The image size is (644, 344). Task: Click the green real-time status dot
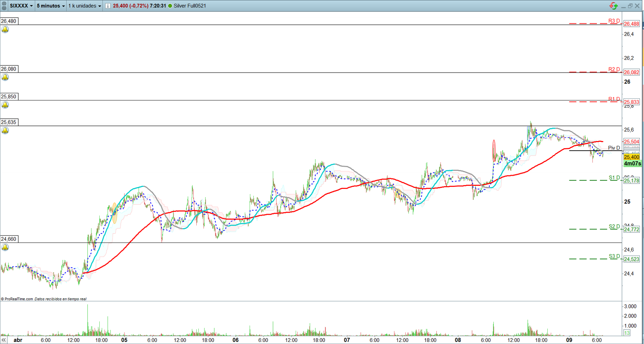pyautogui.click(x=170, y=6)
